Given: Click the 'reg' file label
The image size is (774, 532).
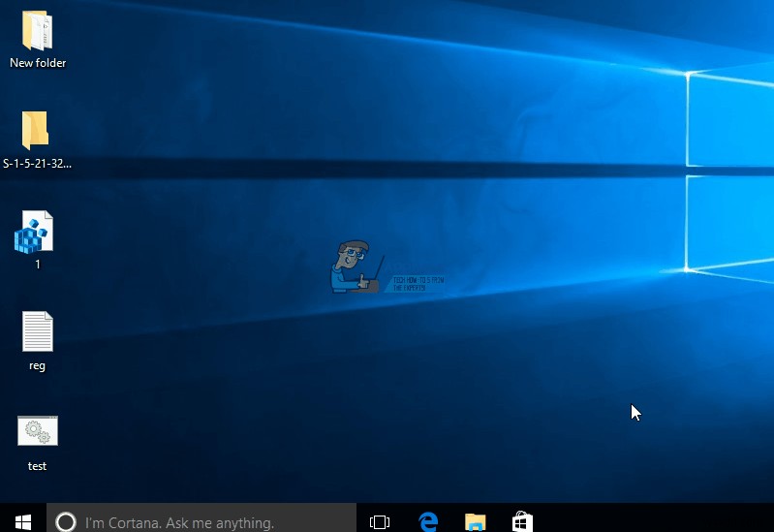Looking at the screenshot, I should 37,365.
